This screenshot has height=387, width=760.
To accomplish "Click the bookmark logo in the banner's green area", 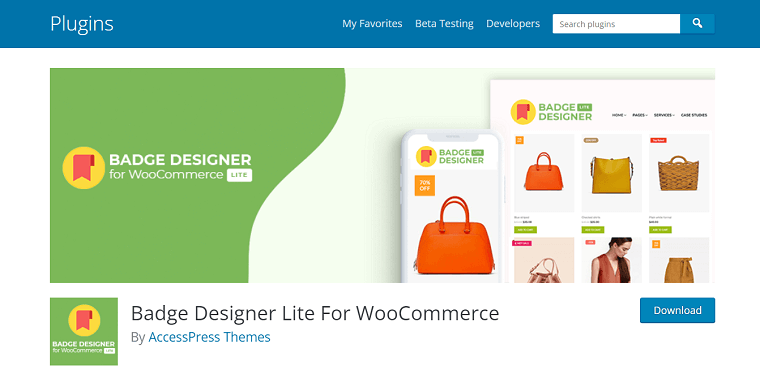I will tap(83, 168).
